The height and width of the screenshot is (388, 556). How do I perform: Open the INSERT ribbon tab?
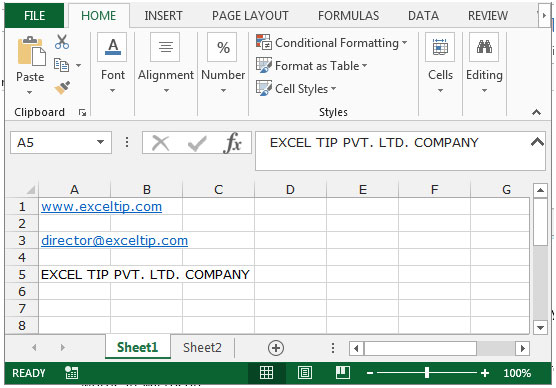[163, 16]
